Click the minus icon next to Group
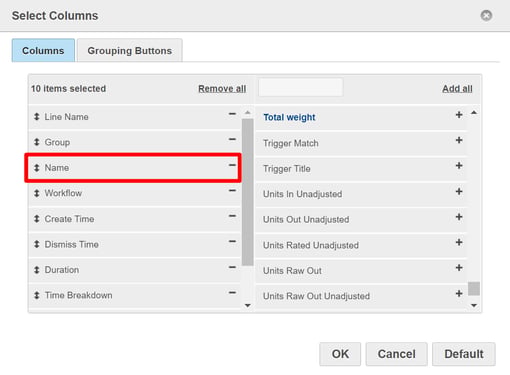The width and height of the screenshot is (510, 375). (x=232, y=139)
